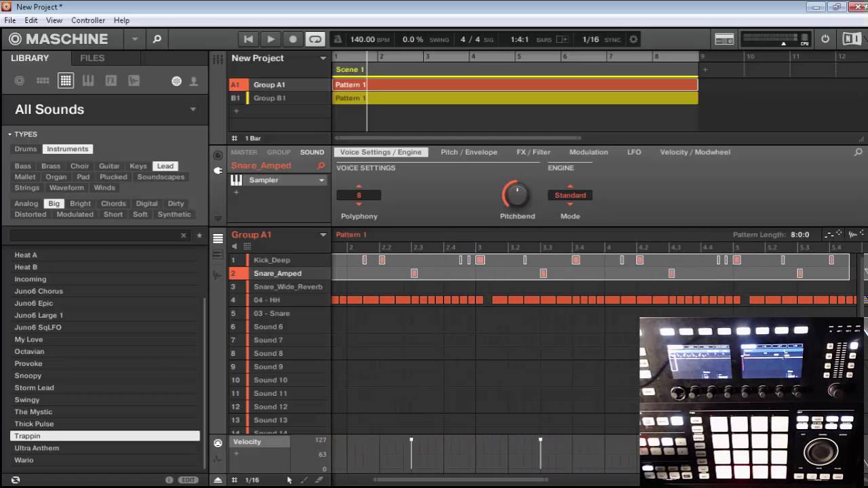The height and width of the screenshot is (488, 868).
Task: Open the FX / Filter page
Action: pyautogui.click(x=534, y=152)
